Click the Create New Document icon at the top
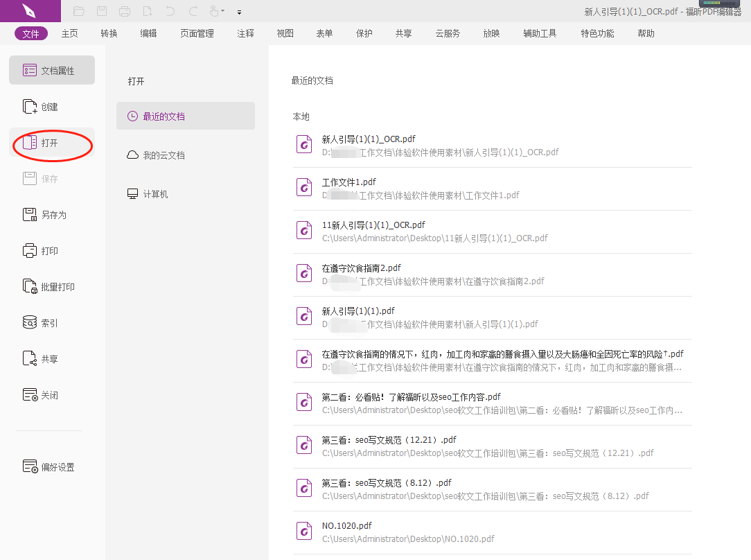The width and height of the screenshot is (751, 560). click(x=148, y=11)
